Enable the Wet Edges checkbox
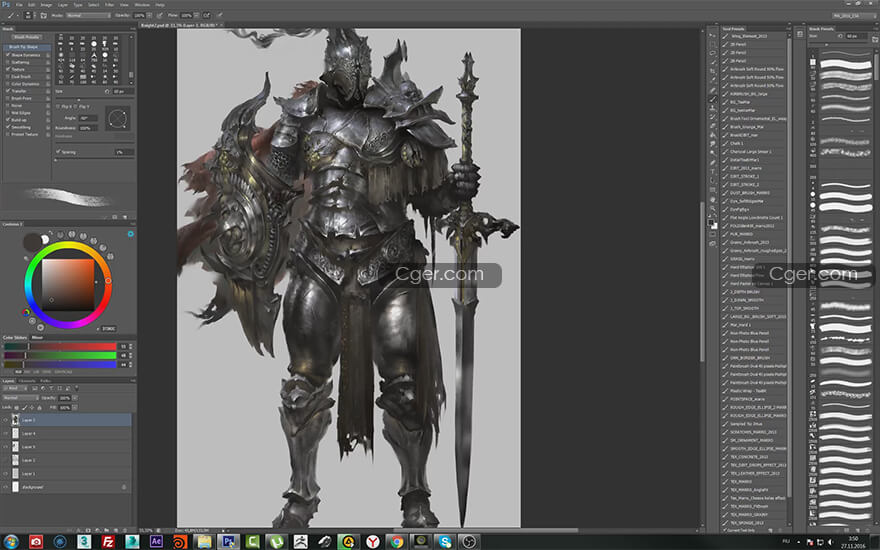 pyautogui.click(x=7, y=113)
